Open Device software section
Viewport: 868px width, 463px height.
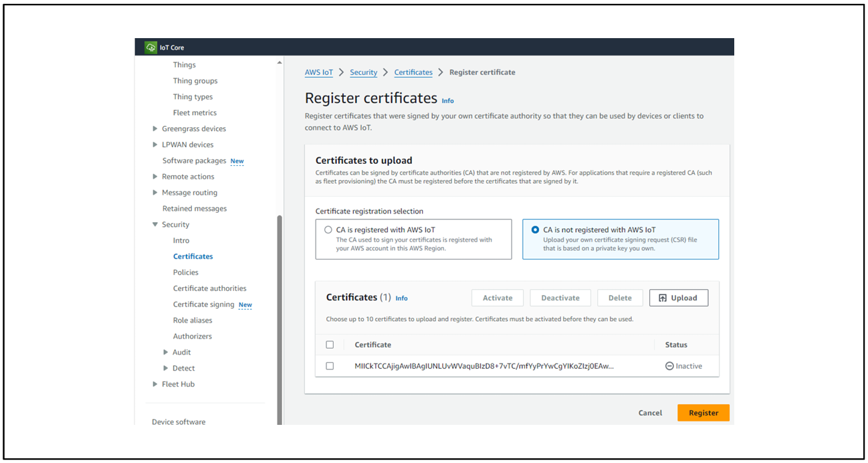[179, 422]
